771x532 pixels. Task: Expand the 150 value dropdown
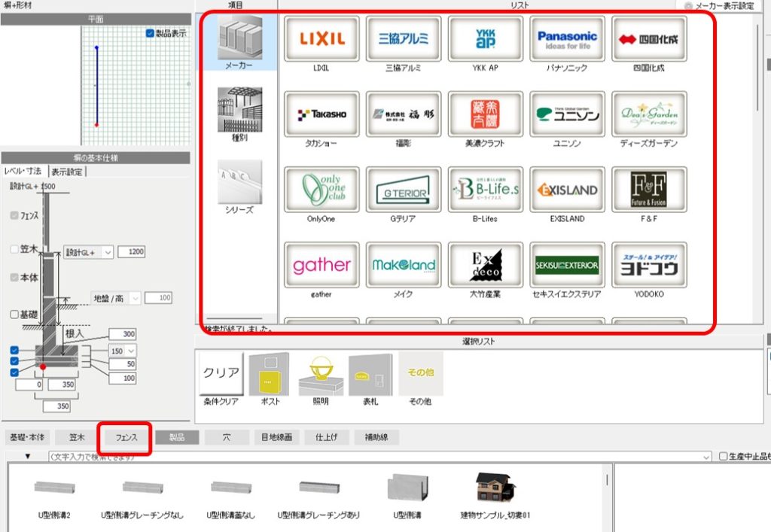(x=132, y=351)
